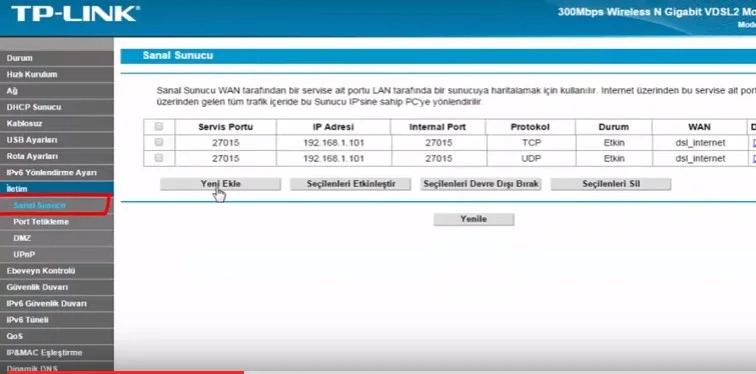Select the DMZ submenu item
The width and height of the screenshot is (756, 374).
(57, 238)
